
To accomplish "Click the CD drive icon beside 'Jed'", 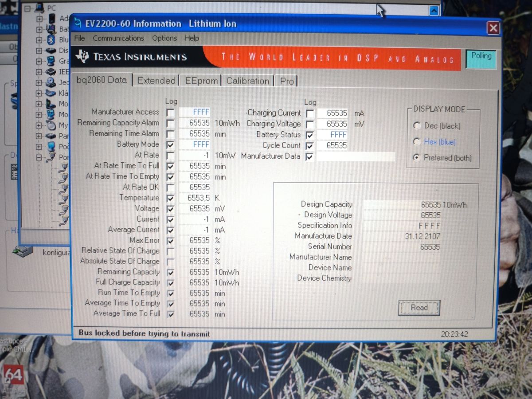I will point(51,82).
